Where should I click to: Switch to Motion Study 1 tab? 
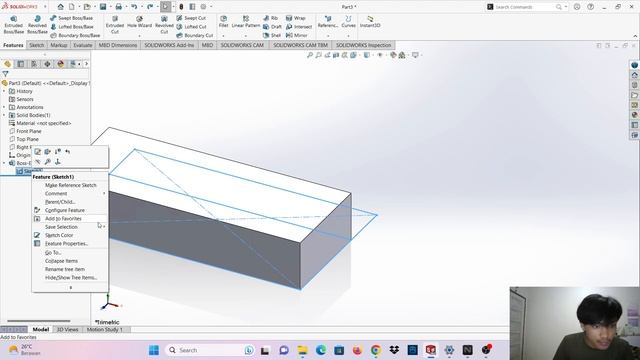(104, 329)
